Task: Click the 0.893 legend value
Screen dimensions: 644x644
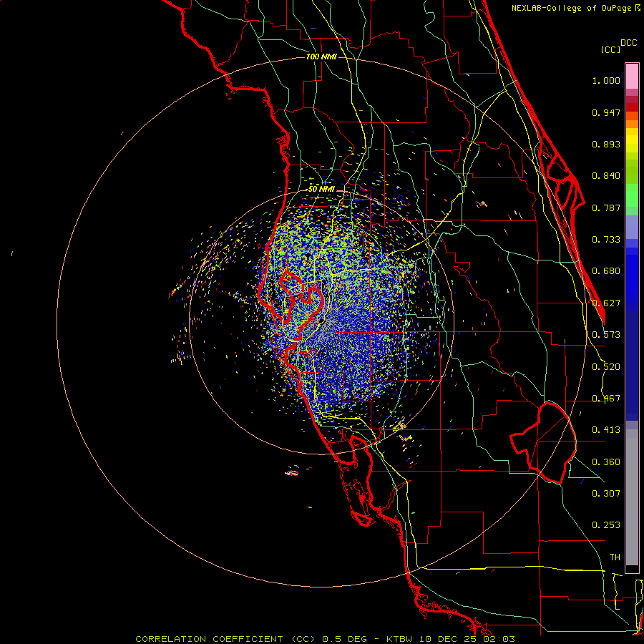Action: click(606, 144)
